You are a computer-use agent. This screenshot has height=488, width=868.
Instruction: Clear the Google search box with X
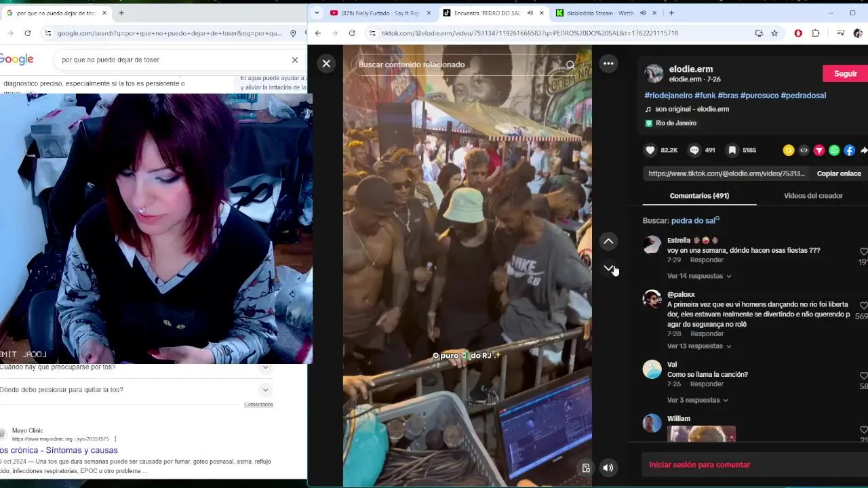click(294, 60)
